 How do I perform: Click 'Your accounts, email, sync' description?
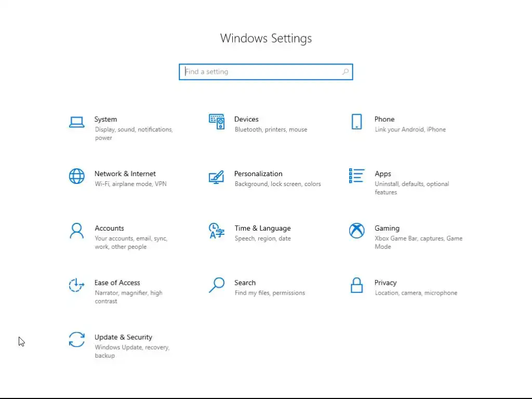coord(131,243)
